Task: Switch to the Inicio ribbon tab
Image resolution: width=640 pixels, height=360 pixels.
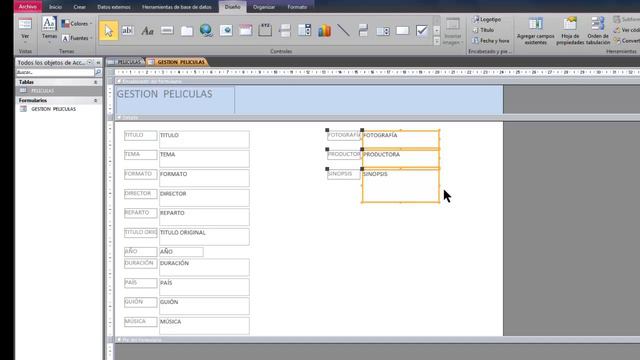Action: point(56,7)
